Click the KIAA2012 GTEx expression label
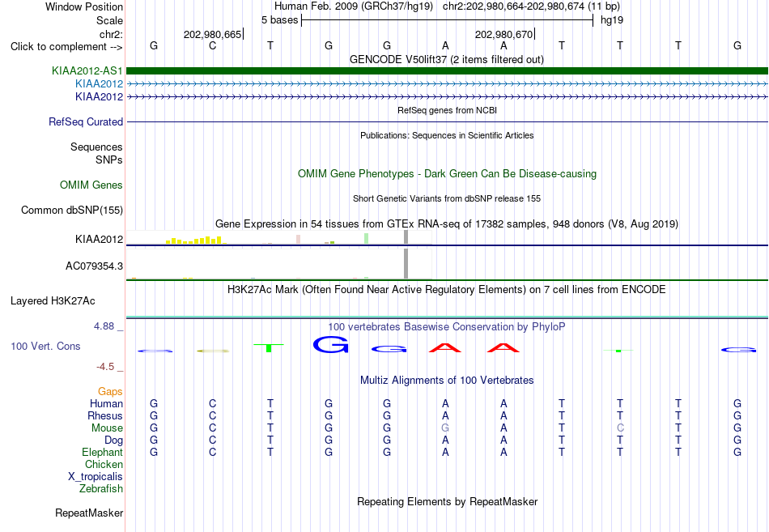769x532 pixels. pyautogui.click(x=99, y=239)
